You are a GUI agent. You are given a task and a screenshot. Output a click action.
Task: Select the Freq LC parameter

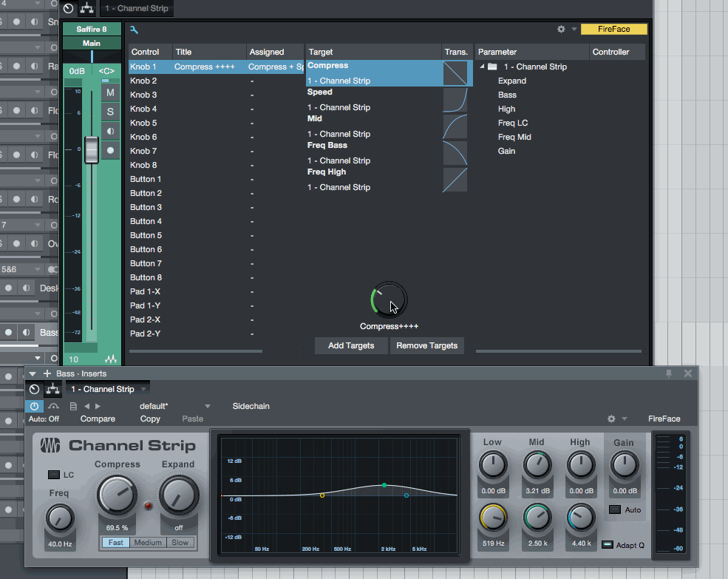click(512, 123)
